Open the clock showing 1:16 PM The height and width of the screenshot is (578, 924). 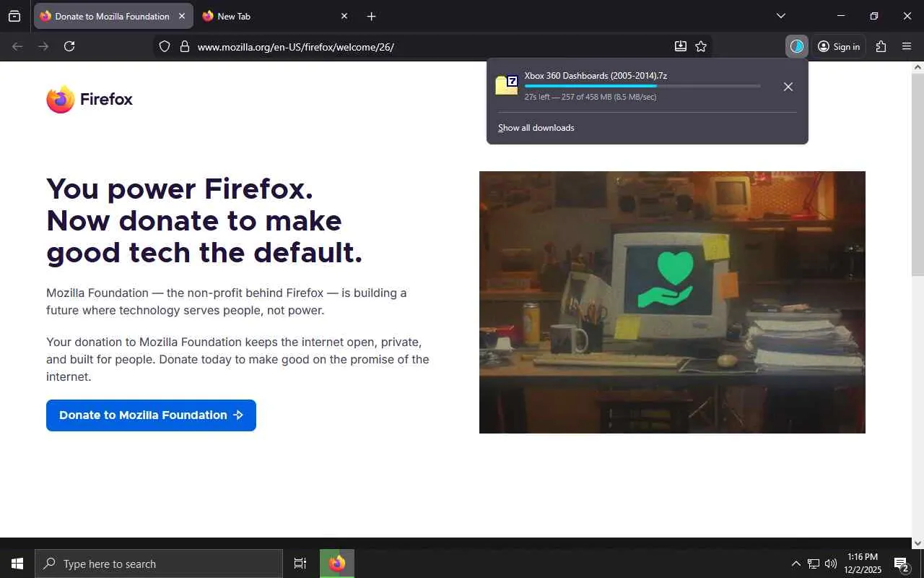click(863, 564)
